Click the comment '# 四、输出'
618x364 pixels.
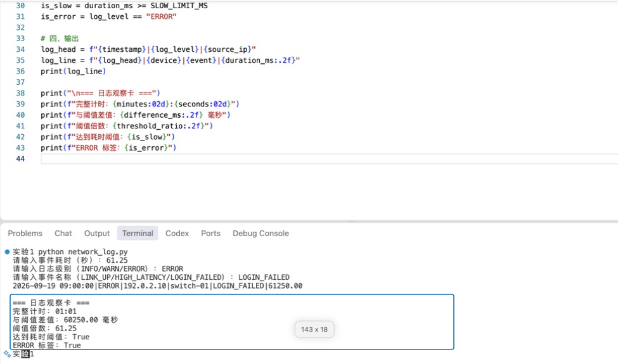click(x=60, y=38)
